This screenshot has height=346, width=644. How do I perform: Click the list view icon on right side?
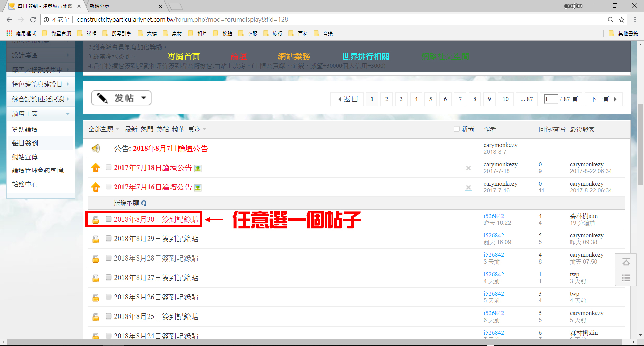click(x=626, y=278)
